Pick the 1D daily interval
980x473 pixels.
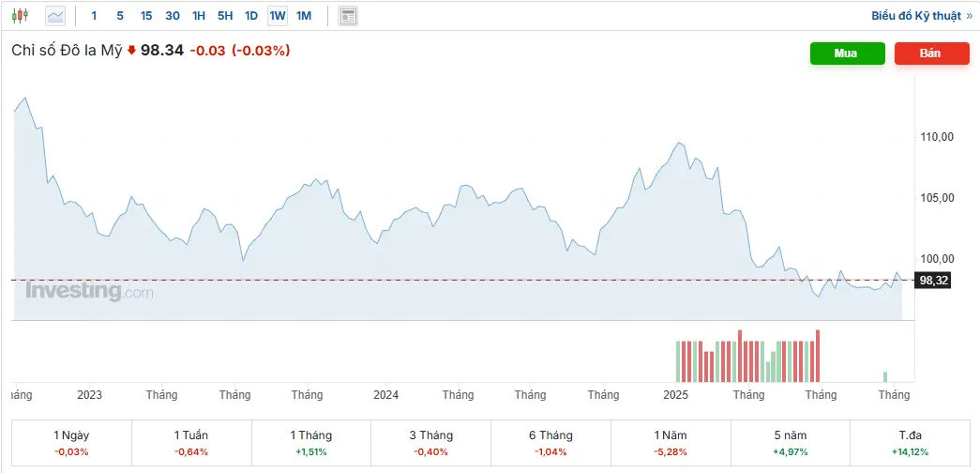tap(251, 16)
